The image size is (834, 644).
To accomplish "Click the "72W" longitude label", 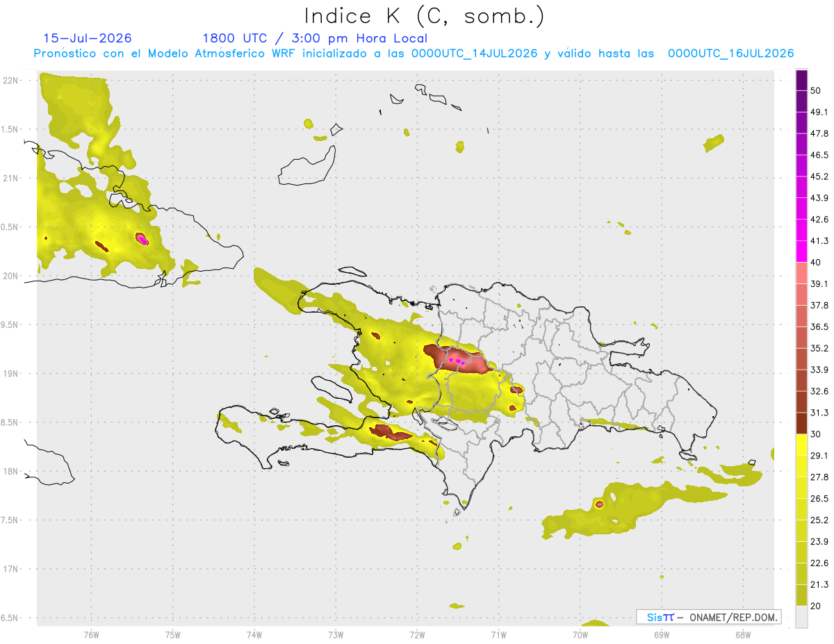I will click(417, 634).
